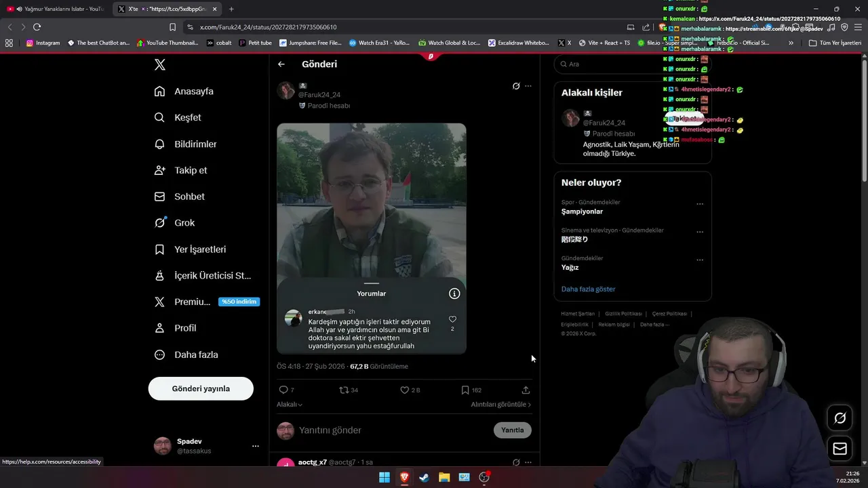The height and width of the screenshot is (488, 868).
Task: Open File Explorer from taskbar
Action: pos(444,477)
